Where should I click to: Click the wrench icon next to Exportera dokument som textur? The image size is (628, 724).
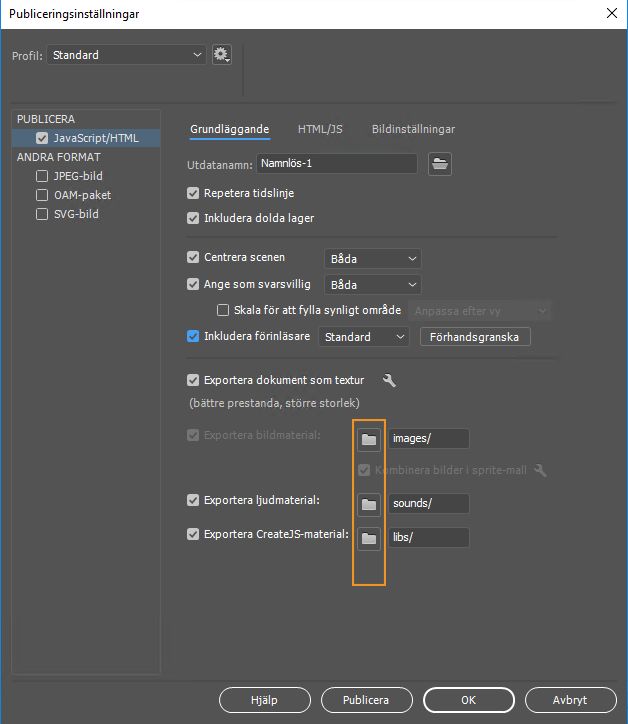tap(389, 380)
